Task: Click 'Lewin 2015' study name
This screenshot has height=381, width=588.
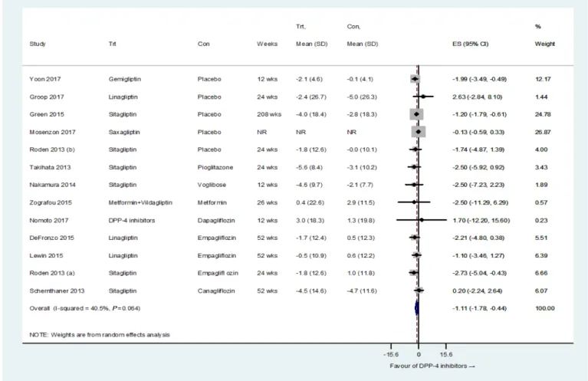Action: 47,255
